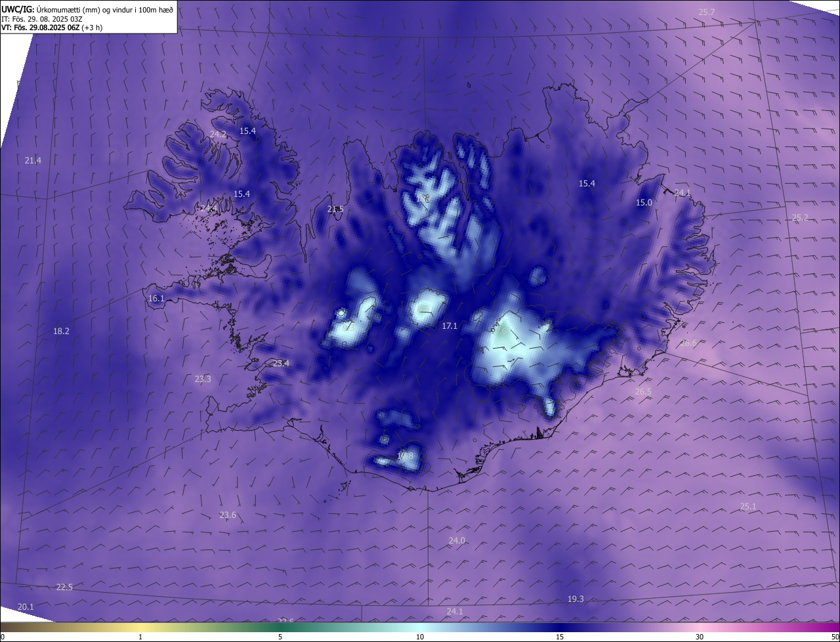Click the 24.0 value label
The height and width of the screenshot is (642, 840).
(457, 541)
